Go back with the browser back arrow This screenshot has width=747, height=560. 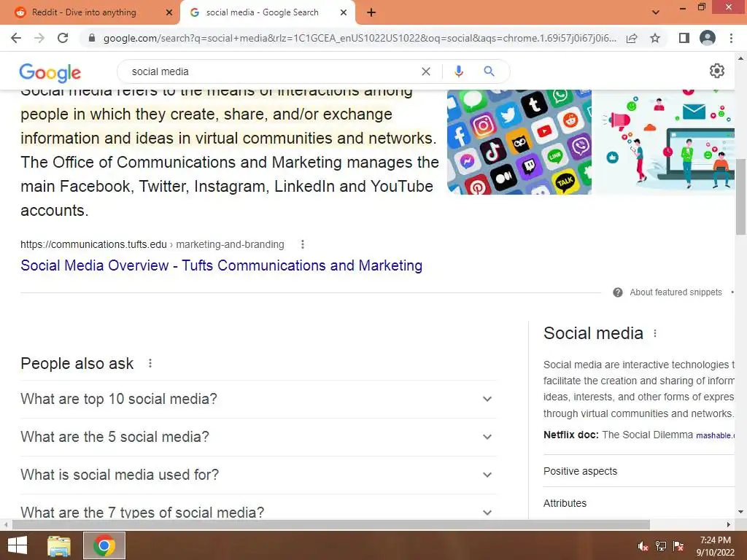16,38
